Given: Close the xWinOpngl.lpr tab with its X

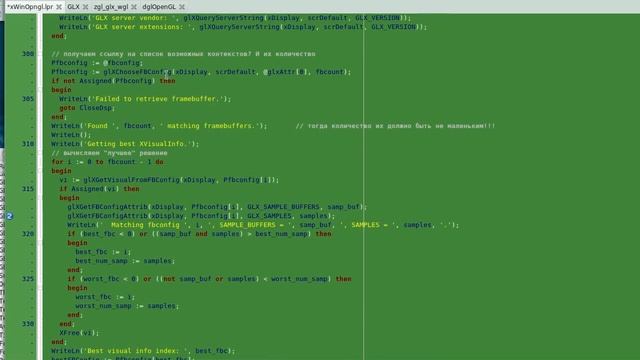Looking at the screenshot, I should point(59,7).
